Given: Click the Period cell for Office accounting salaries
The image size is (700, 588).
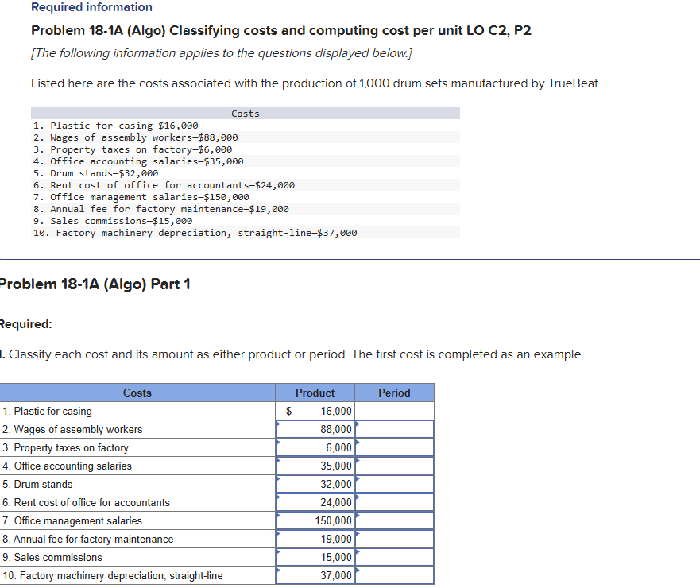Looking at the screenshot, I should coord(394,466).
